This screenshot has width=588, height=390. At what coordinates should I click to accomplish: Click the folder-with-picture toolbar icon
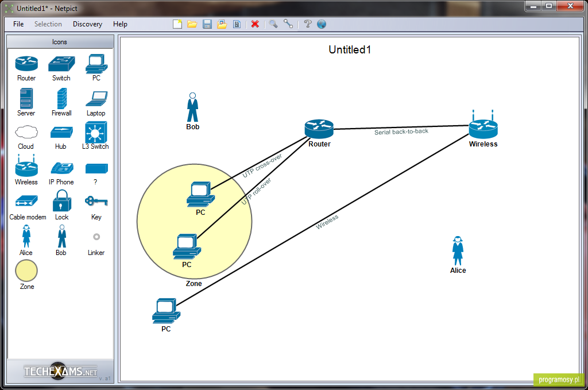222,24
